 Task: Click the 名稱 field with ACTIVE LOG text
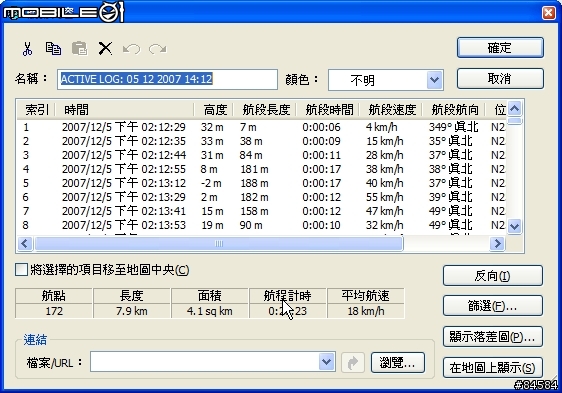(167, 79)
